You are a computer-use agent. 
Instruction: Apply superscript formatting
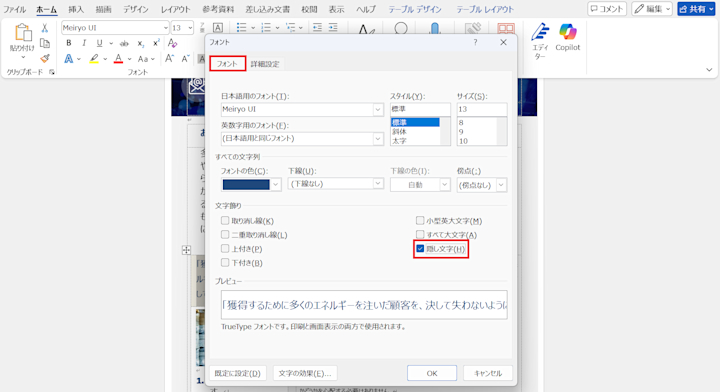pyautogui.click(x=156, y=43)
